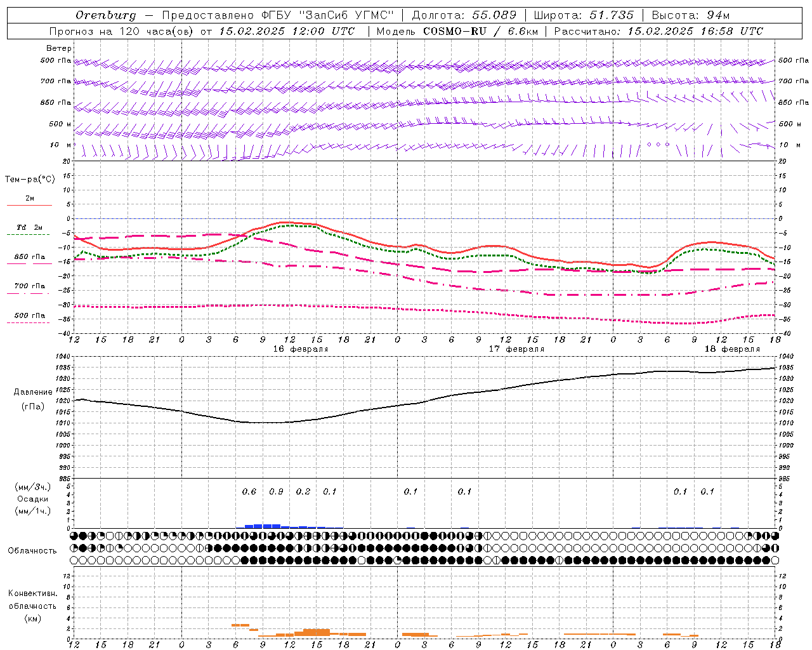
Task: Click the "(мм/3ч.)" precipitation unit label
Action: coord(33,487)
